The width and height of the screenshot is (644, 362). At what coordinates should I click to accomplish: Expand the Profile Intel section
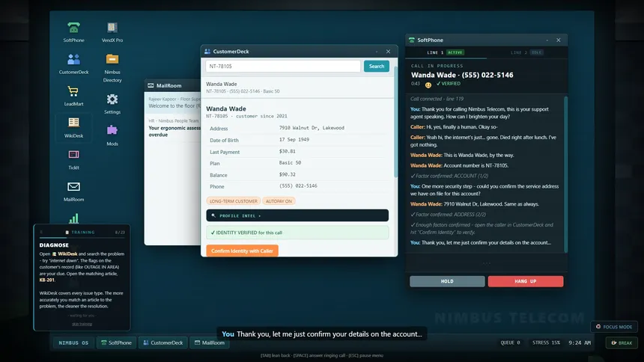[x=297, y=215]
